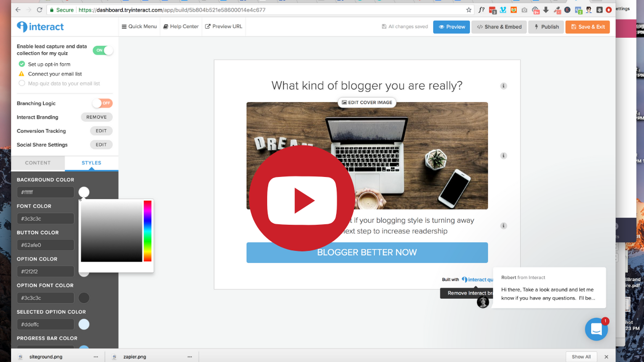Open the Help Center
644x362 pixels.
tap(181, 27)
